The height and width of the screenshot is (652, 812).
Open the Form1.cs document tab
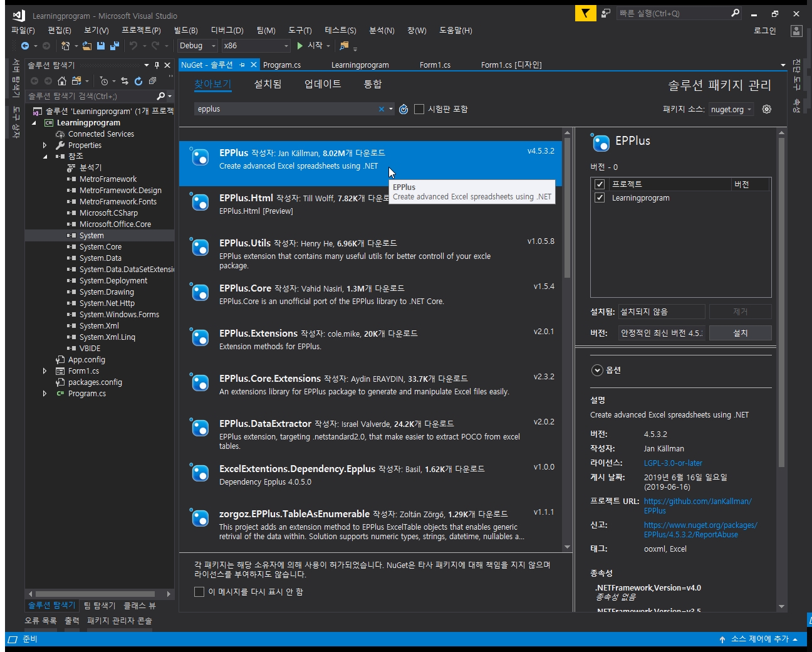[435, 65]
